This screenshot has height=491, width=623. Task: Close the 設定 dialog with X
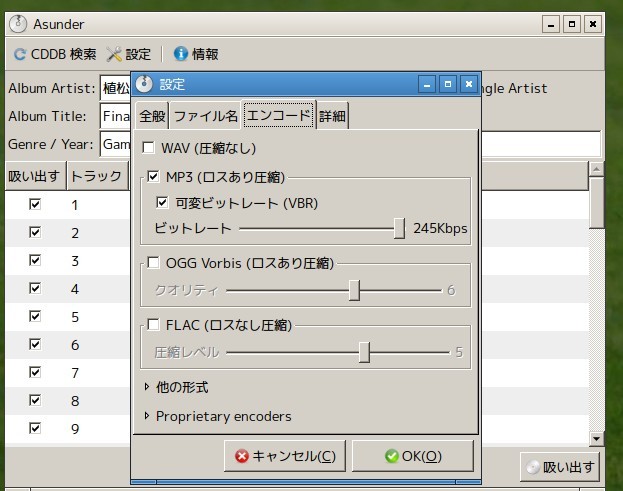[469, 84]
